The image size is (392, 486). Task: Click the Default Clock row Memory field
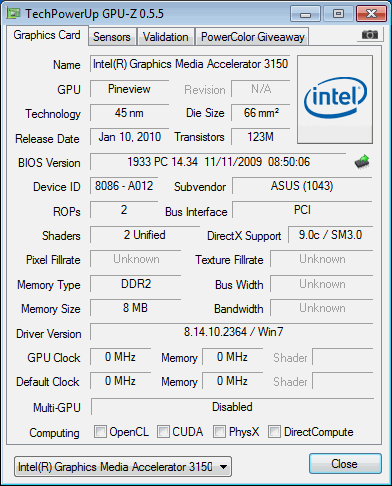tap(232, 381)
